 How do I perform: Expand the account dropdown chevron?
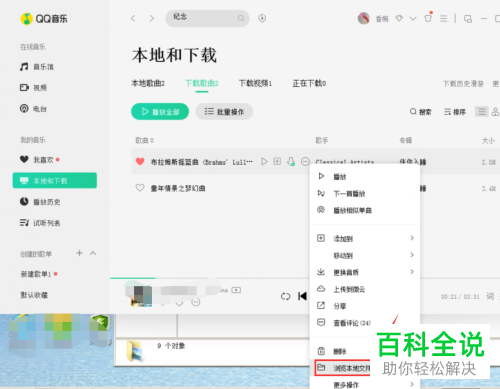(x=413, y=18)
